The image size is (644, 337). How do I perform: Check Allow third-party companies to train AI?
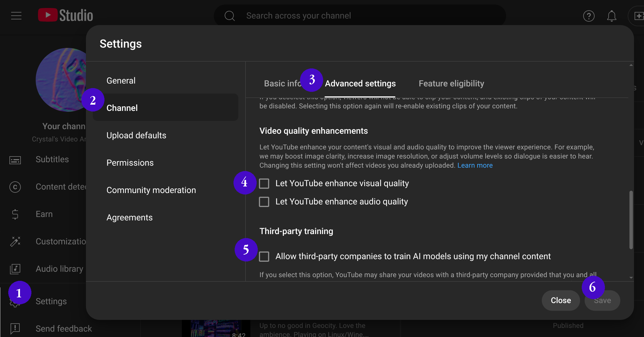[264, 257]
